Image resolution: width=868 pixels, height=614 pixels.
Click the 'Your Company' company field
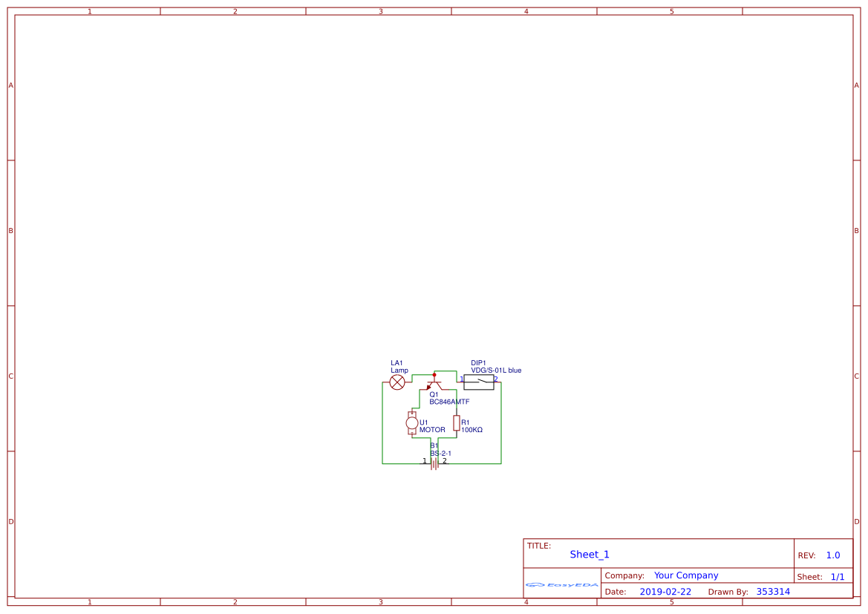[x=686, y=575]
